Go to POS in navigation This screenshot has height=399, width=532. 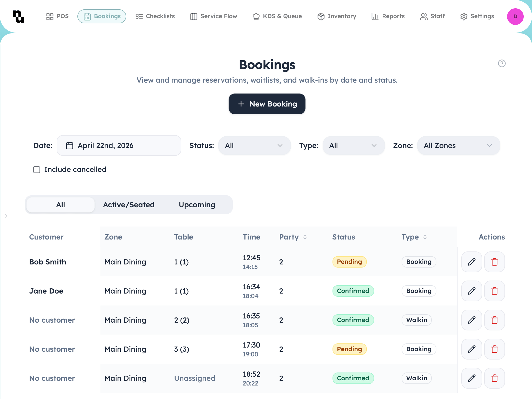(x=57, y=16)
